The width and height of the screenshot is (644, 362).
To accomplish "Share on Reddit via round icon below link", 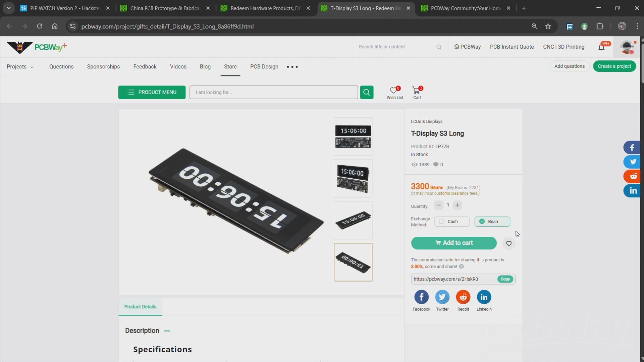I will (463, 297).
